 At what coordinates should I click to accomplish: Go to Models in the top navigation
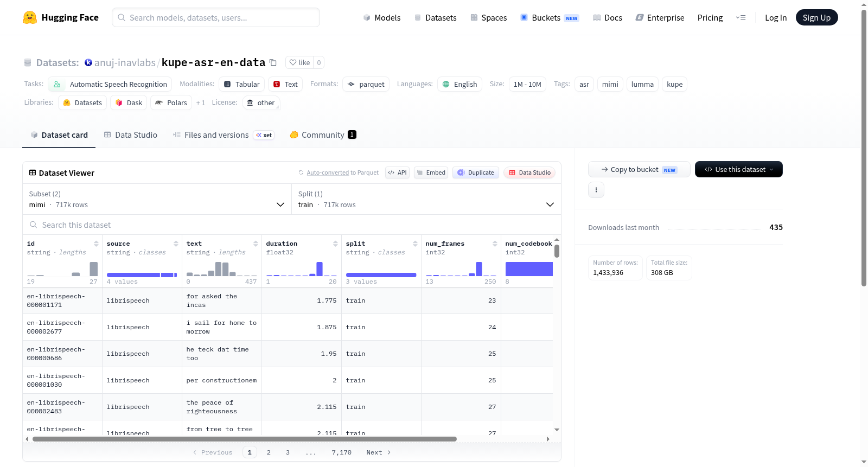point(382,17)
